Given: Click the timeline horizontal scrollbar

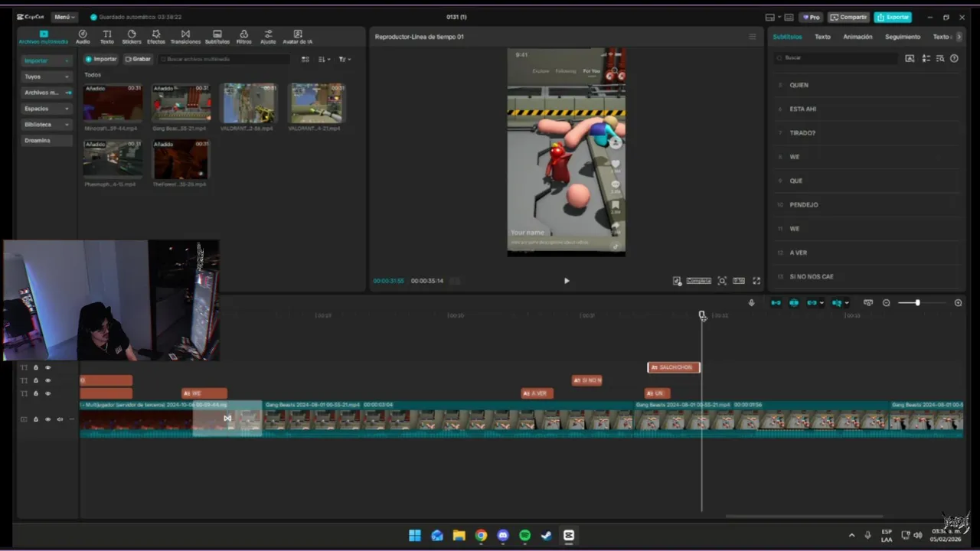Looking at the screenshot, I should (x=804, y=517).
